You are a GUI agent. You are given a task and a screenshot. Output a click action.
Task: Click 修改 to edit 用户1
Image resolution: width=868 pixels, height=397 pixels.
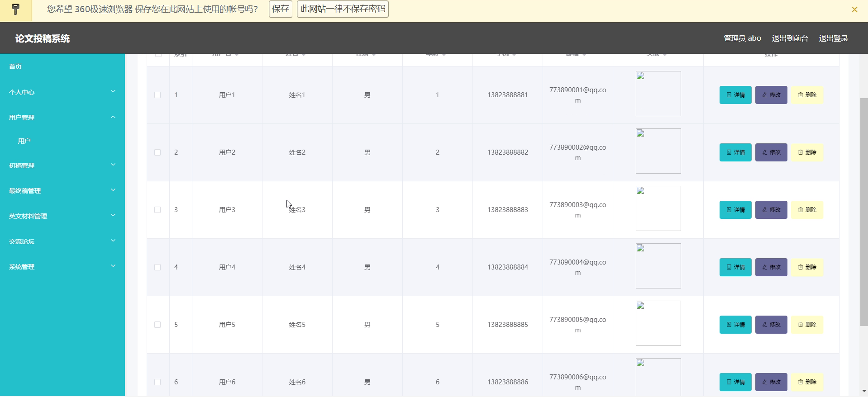(771, 95)
